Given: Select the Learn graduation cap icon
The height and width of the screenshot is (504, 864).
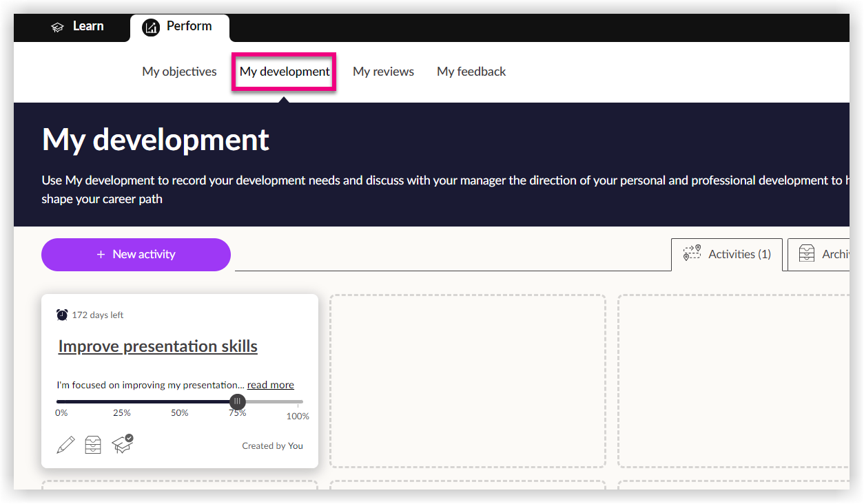Looking at the screenshot, I should tap(57, 26).
